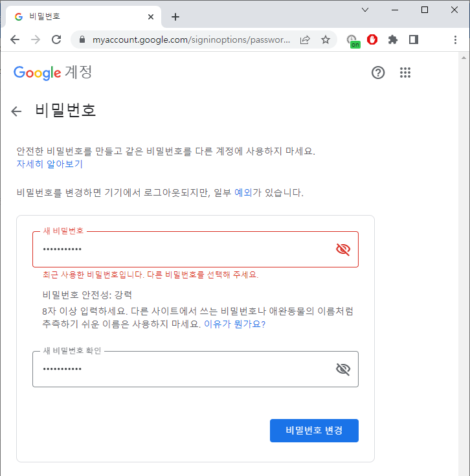470x476 pixels.
Task: Open the extension with green 'on' badge
Action: coord(353,41)
